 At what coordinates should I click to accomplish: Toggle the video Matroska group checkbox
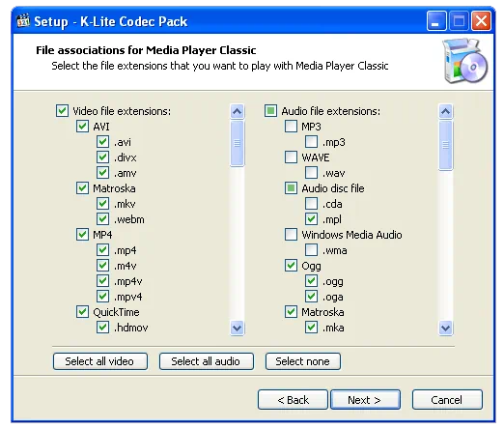coord(82,188)
